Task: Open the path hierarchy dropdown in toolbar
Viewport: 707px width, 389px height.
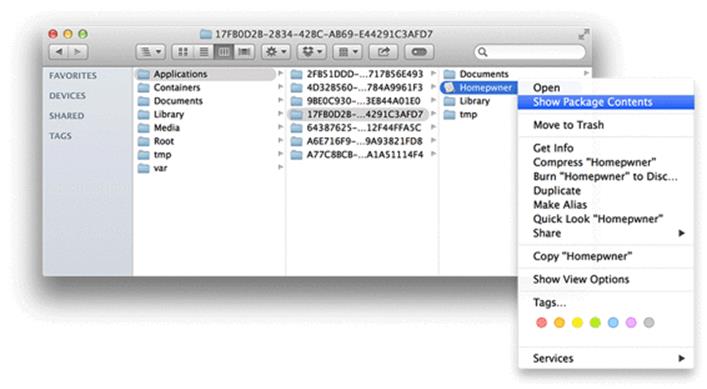Action: click(151, 52)
